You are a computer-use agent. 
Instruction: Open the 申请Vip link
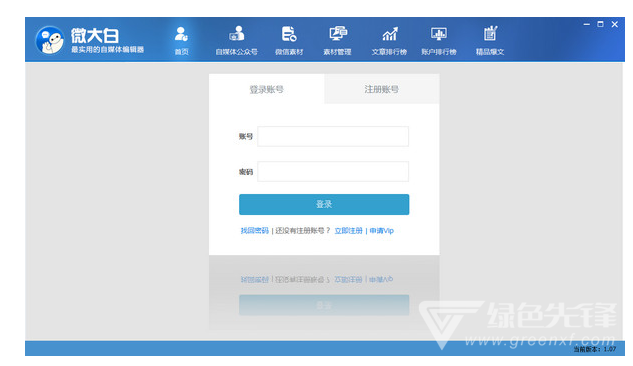(x=381, y=230)
